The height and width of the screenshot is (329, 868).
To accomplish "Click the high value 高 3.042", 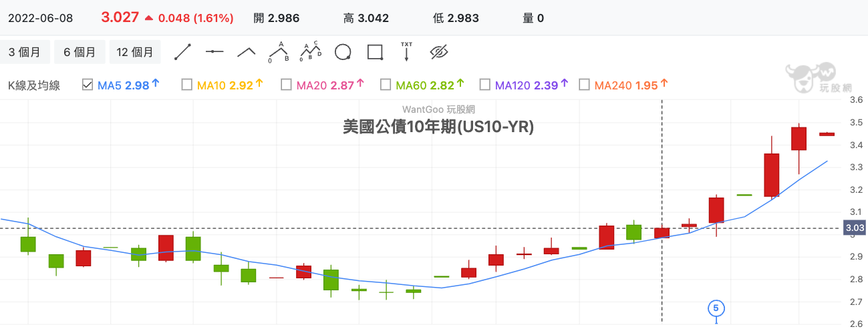I will (366, 18).
